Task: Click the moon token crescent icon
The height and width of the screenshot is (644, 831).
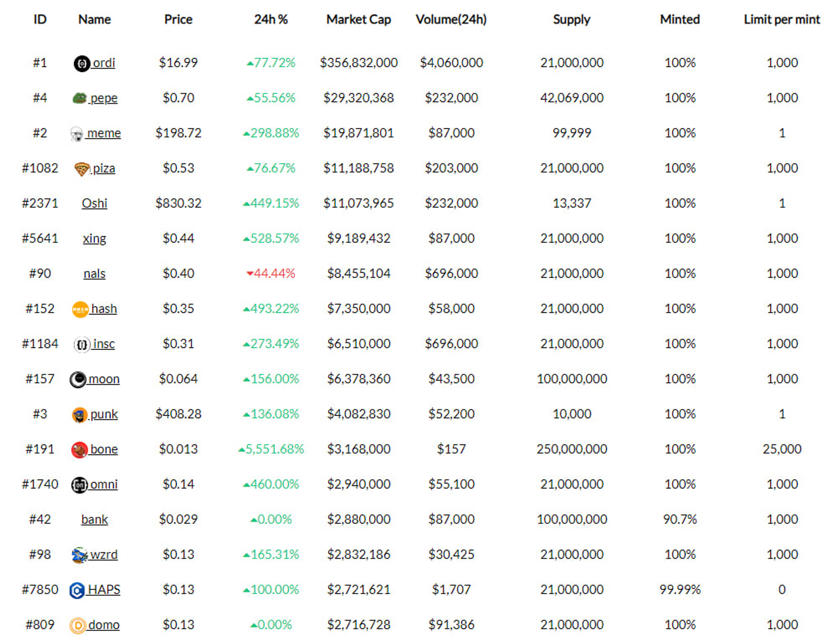Action: (78, 380)
